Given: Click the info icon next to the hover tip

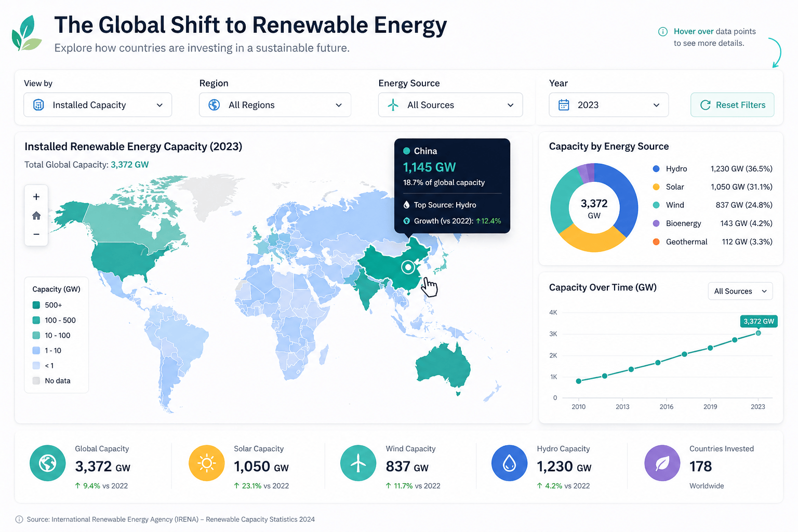Looking at the screenshot, I should [x=662, y=31].
